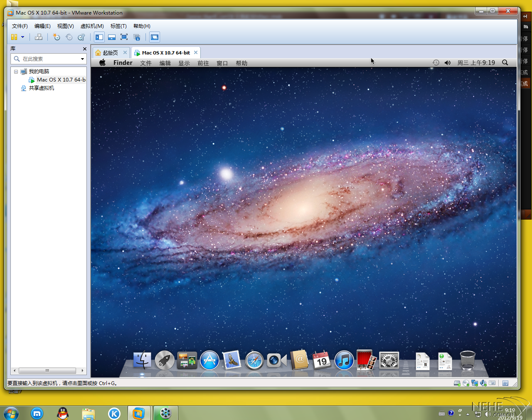532x420 pixels.
Task: Open Address Book in the Dock
Action: click(299, 360)
